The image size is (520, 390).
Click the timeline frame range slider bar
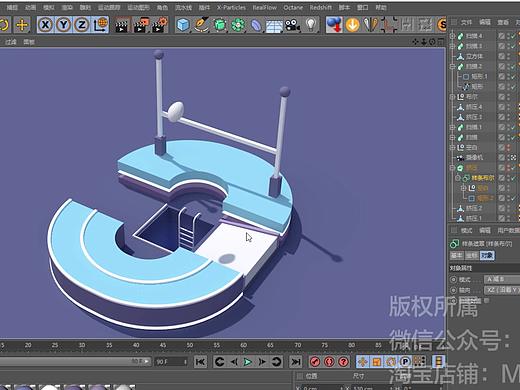[x=75, y=361]
